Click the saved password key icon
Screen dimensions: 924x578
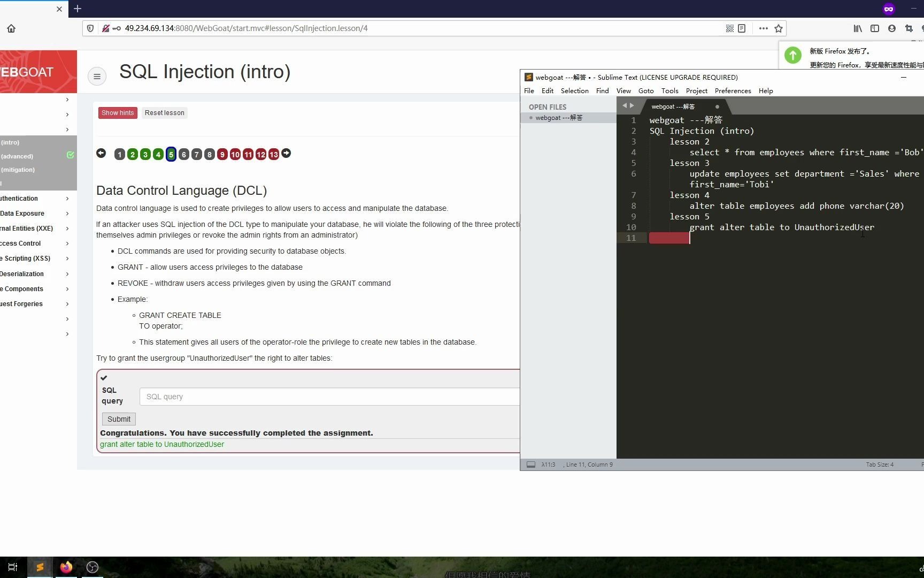[117, 28]
